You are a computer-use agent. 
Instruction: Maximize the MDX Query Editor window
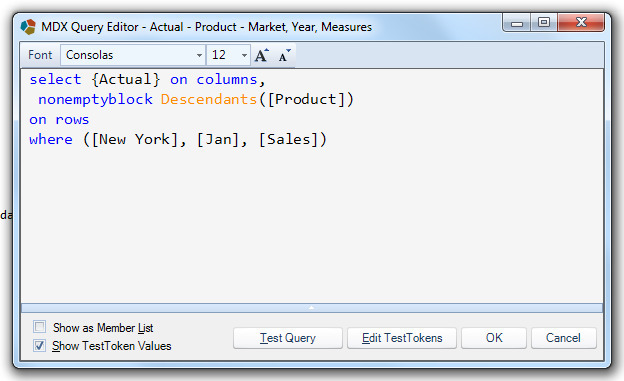544,23
